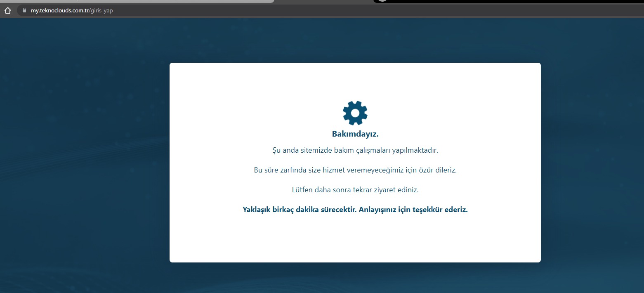Click the line starting "Bu süre zarfında size hizmet"
Image resolution: width=644 pixels, height=293 pixels.
point(355,170)
